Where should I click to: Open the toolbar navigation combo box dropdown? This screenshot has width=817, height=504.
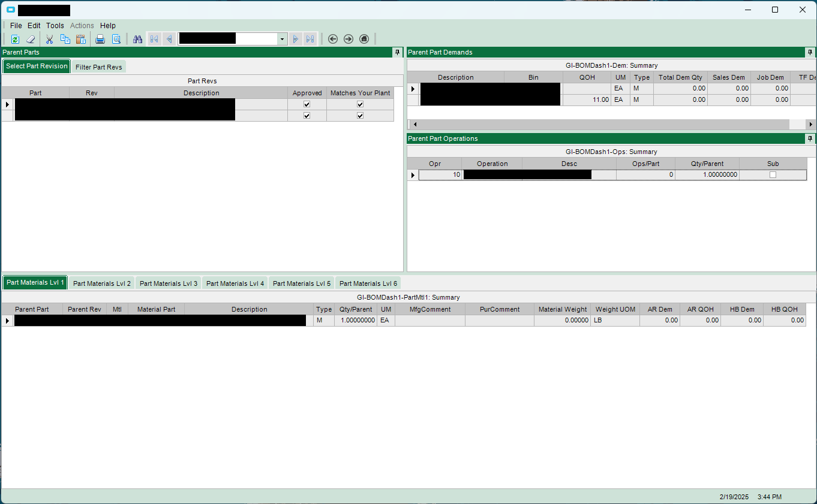pyautogui.click(x=282, y=39)
